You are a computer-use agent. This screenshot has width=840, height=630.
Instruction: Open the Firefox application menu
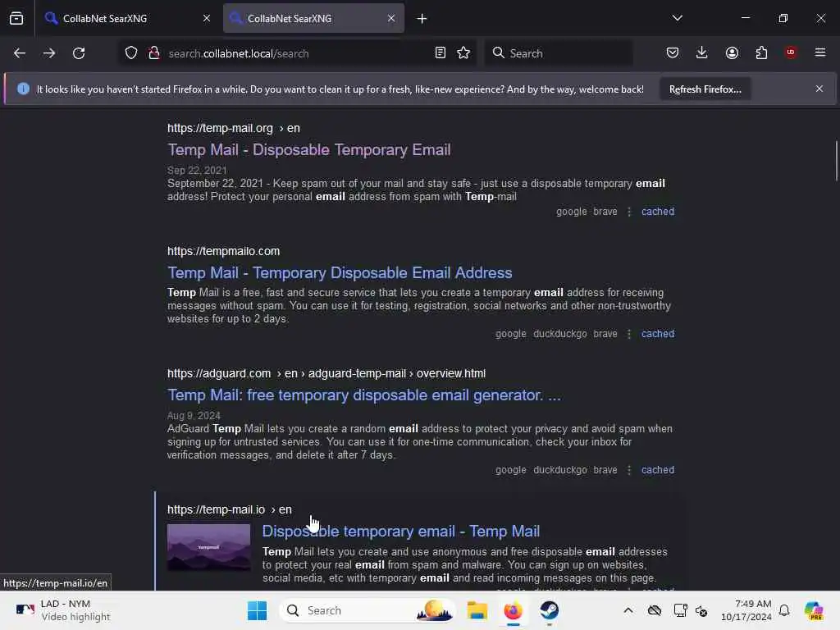click(820, 52)
